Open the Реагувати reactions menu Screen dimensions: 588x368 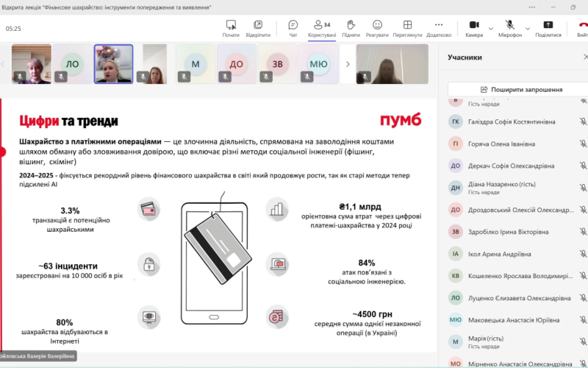pos(377,28)
